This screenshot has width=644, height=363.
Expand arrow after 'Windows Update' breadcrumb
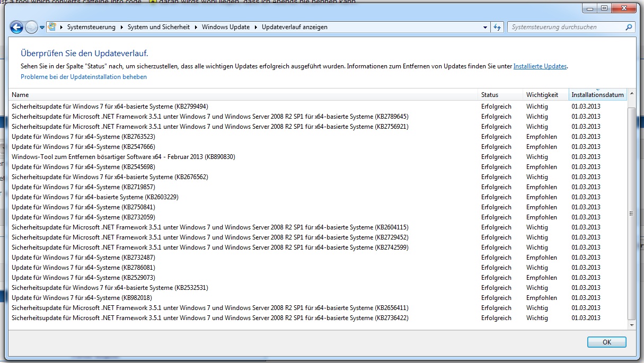pyautogui.click(x=256, y=27)
